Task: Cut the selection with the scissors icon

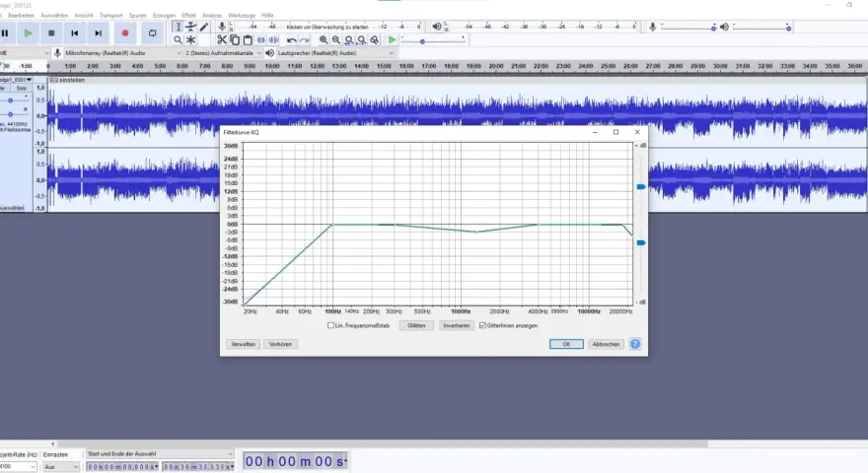Action: coord(221,39)
